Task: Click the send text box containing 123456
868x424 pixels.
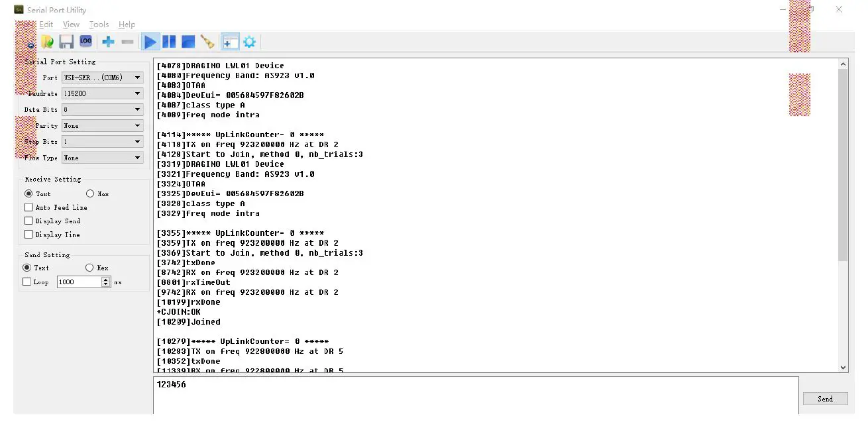Action: click(476, 396)
